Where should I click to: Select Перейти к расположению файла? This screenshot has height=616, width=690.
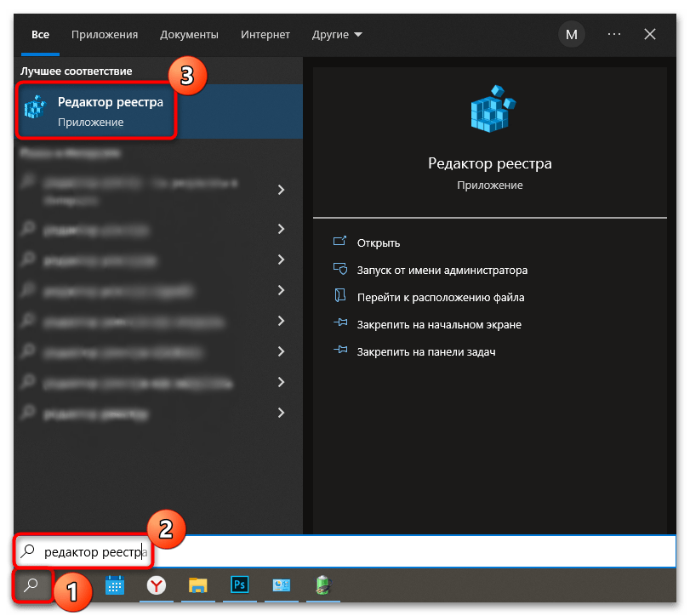coord(440,297)
